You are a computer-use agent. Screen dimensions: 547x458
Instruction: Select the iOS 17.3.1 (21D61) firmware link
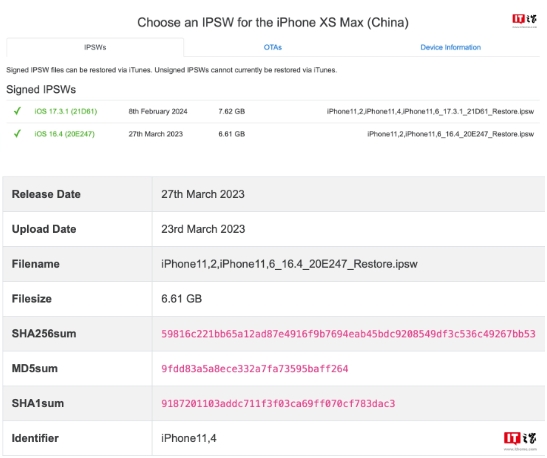[66, 112]
